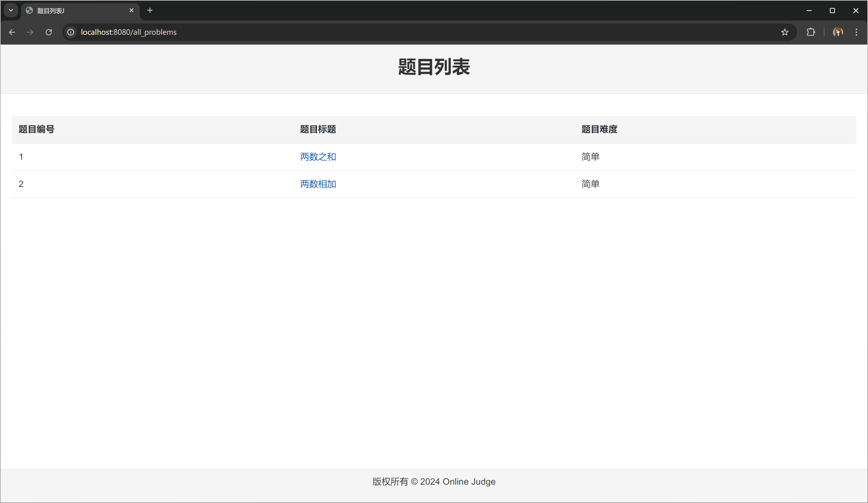Open Chrome three-dot menu

[856, 32]
